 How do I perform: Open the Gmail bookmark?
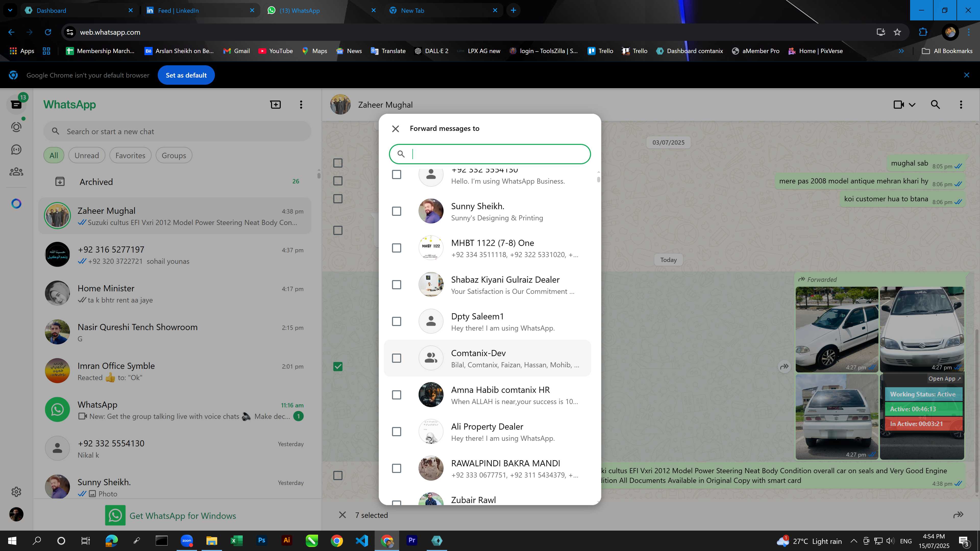pos(236,51)
